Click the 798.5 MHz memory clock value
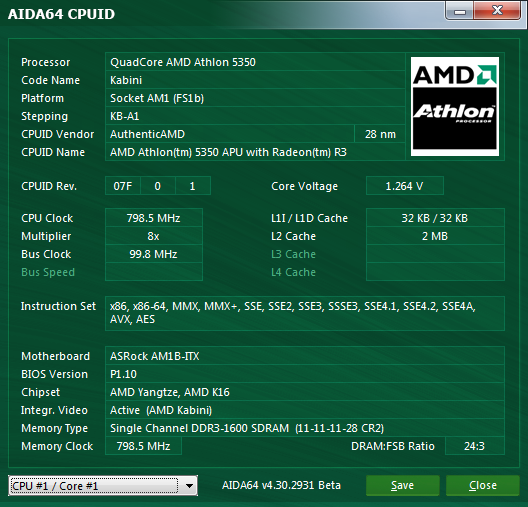Screen dimensions: 528x507 click(143, 446)
